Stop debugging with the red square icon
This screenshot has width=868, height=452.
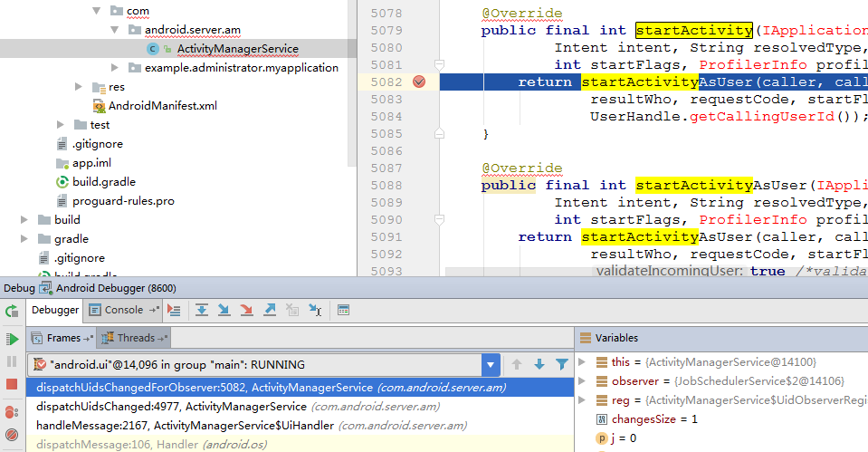12,385
